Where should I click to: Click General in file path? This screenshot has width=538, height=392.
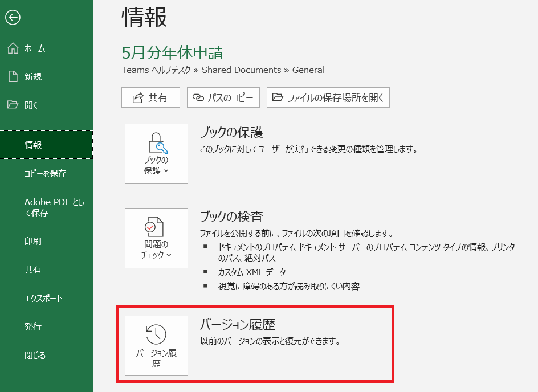[308, 70]
